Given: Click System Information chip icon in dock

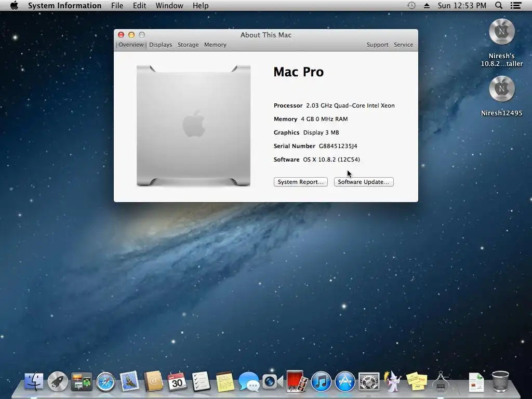Looking at the screenshot, I should click(x=441, y=381).
